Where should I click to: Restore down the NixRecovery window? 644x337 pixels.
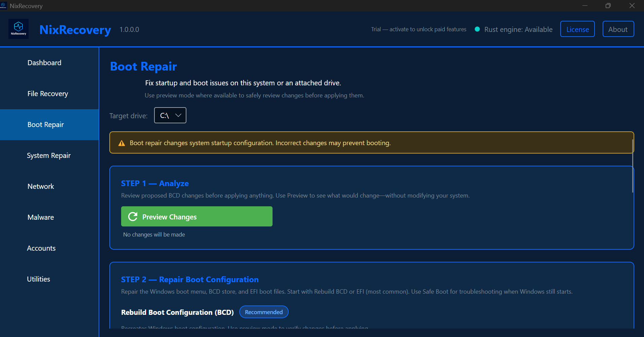608,6
